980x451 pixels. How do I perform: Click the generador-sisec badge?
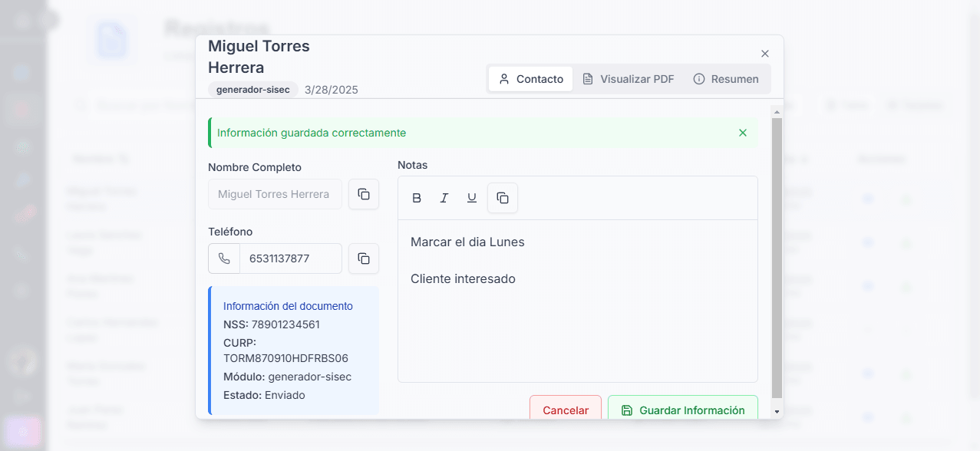coord(253,90)
